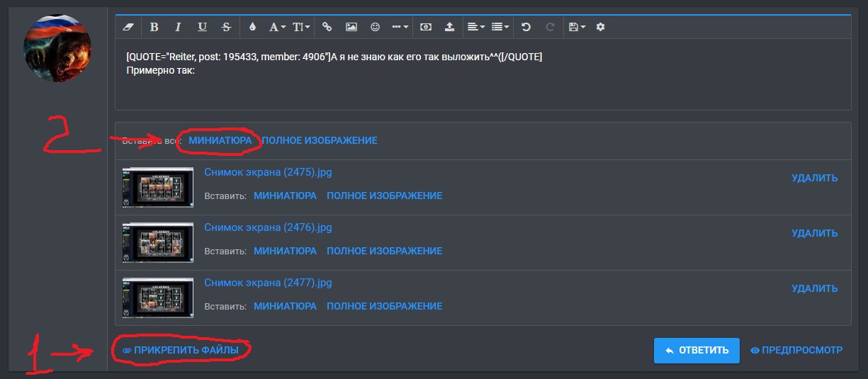Insert МИНИАТЮРА for Снимок экрана (2475).jpg

pyautogui.click(x=285, y=196)
